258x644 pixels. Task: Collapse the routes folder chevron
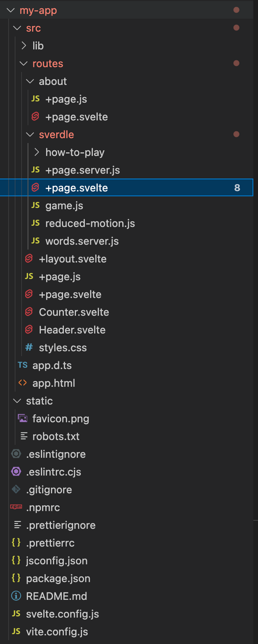coord(23,63)
